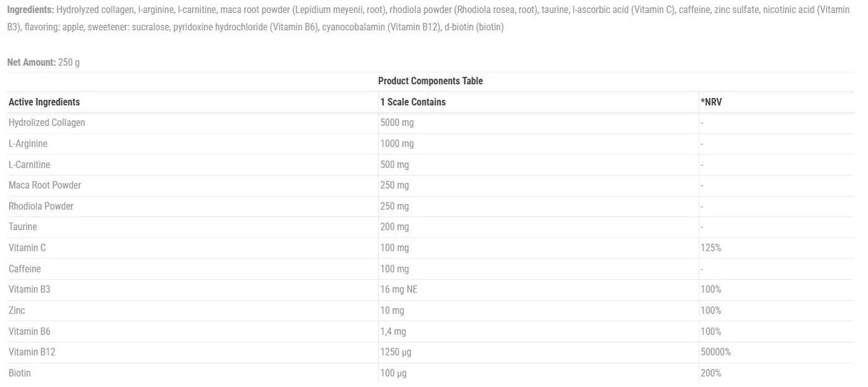
Task: Select the 5000 mg collagen amount
Action: 397,122
